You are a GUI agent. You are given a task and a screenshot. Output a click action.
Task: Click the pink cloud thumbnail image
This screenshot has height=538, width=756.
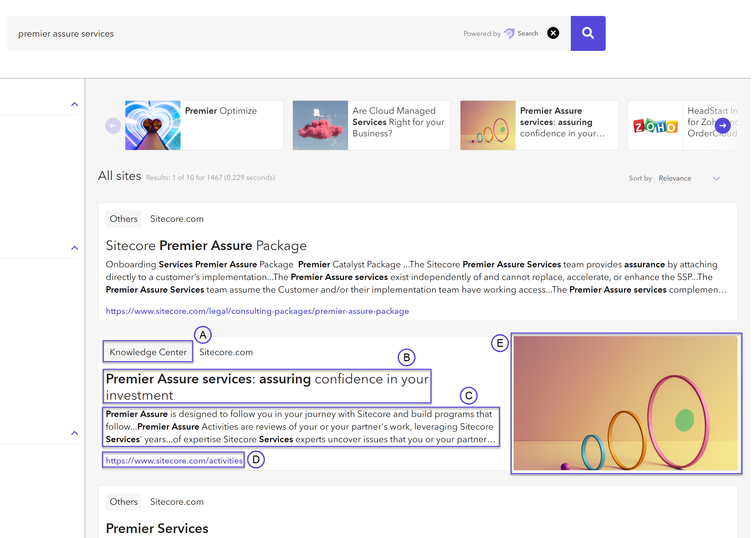tap(320, 125)
